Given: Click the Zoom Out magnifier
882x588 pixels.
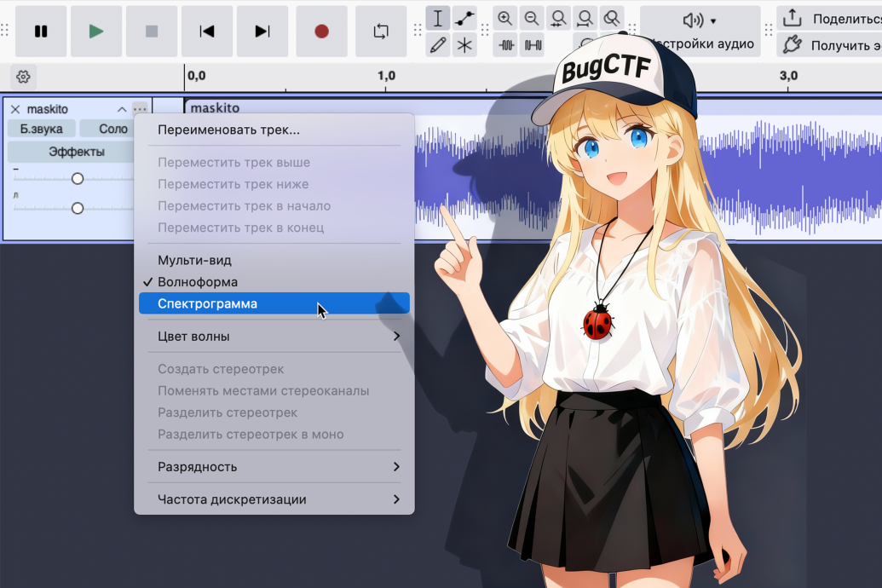Looking at the screenshot, I should click(x=532, y=19).
